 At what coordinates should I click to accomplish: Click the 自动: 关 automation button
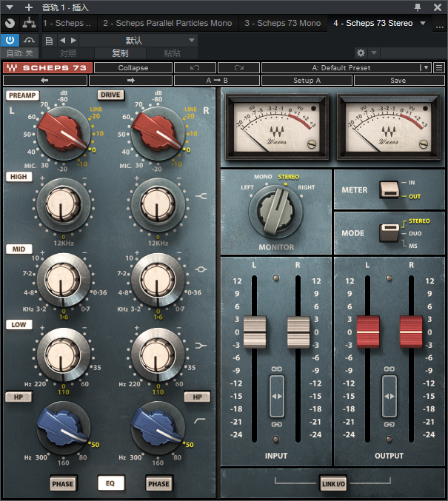pyautogui.click(x=20, y=53)
